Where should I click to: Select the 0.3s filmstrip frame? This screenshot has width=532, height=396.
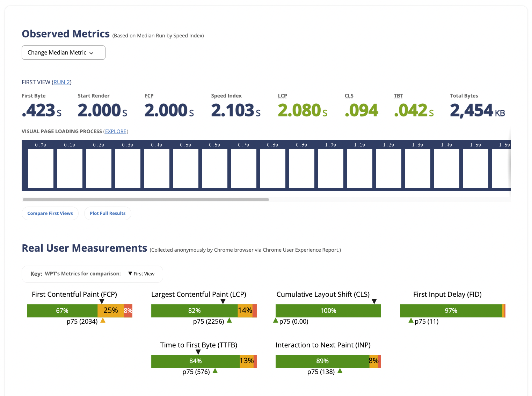(x=127, y=168)
